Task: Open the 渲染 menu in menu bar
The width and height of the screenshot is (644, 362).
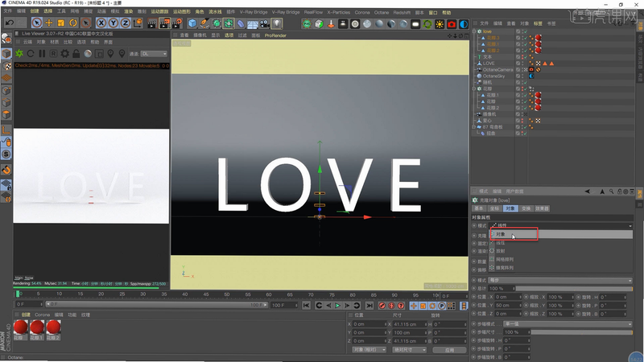Action: coord(129,11)
